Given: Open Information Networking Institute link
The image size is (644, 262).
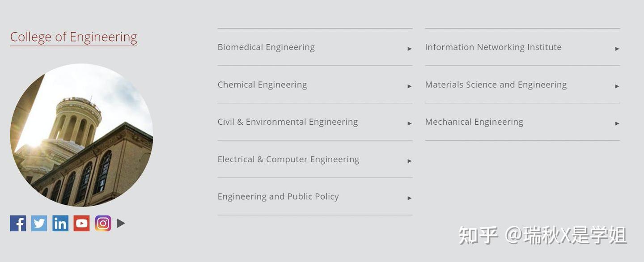Looking at the screenshot, I should (x=493, y=47).
